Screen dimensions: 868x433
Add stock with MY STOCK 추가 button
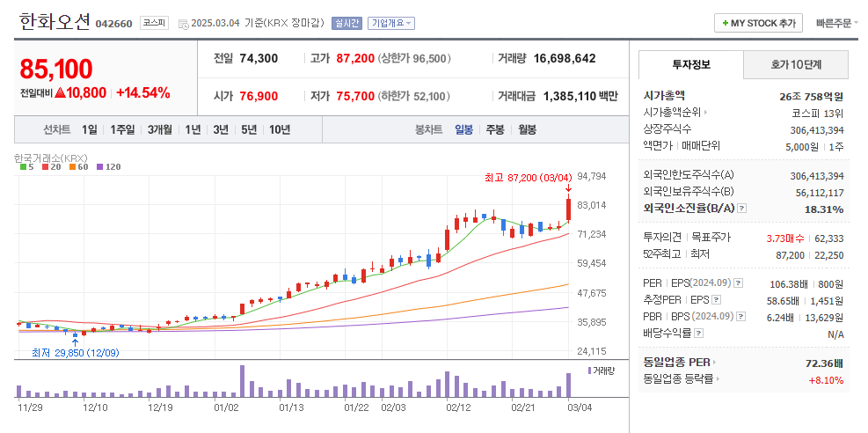(x=758, y=23)
